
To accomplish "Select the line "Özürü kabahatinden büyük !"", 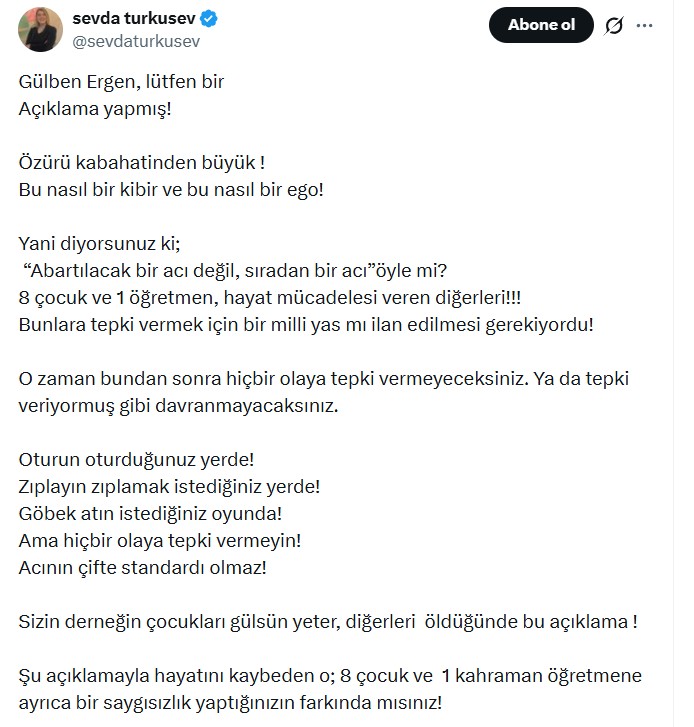I will point(141,161).
